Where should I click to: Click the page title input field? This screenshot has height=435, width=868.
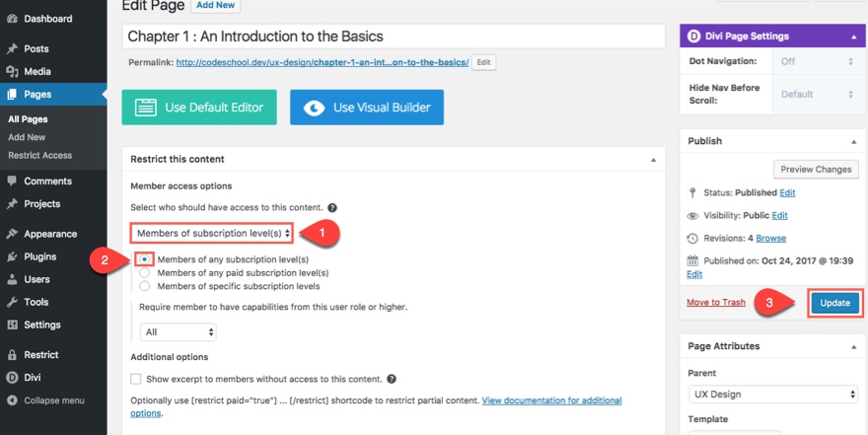[x=394, y=36]
